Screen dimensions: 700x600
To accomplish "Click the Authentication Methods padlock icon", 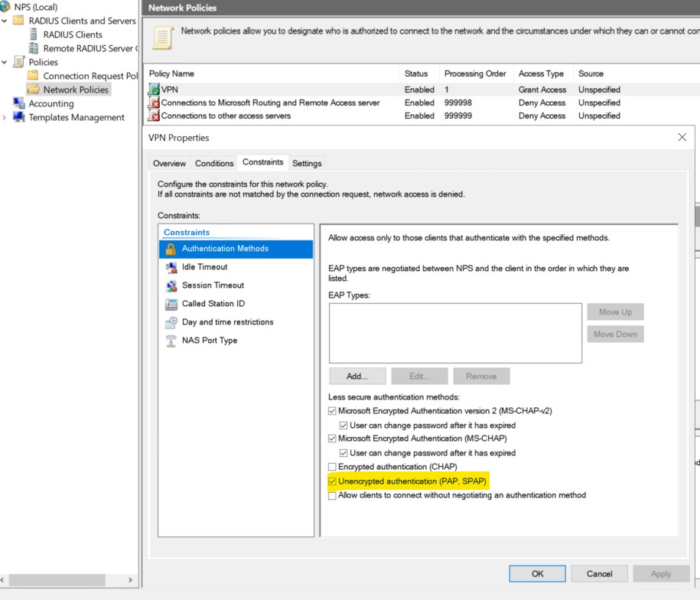I will coord(171,249).
